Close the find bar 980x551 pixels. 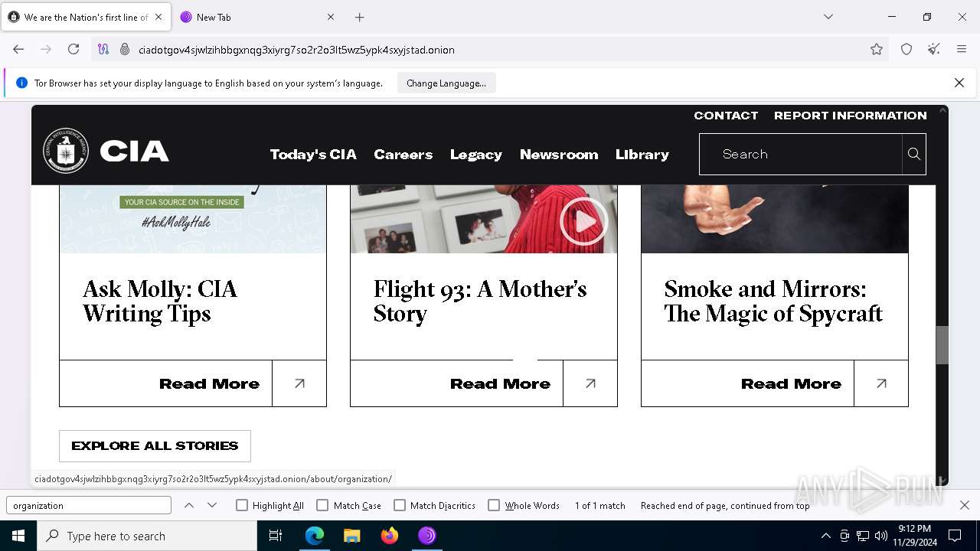tap(965, 505)
